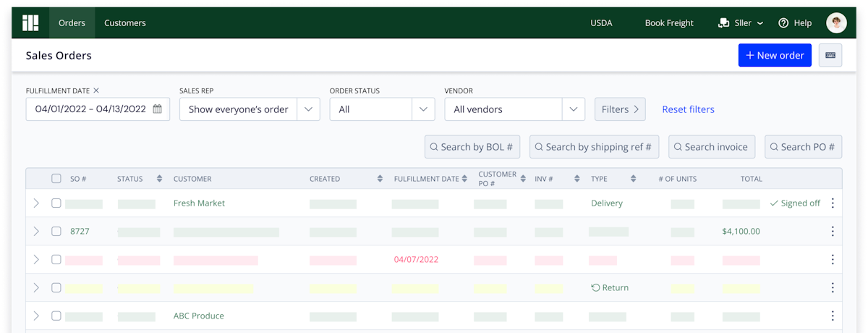This screenshot has height=333, width=868.
Task: Open sales order 8727 link
Action: (x=80, y=232)
